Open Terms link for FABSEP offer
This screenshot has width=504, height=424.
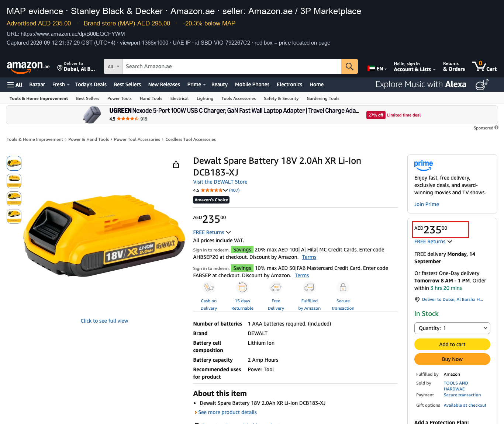pos(302,275)
